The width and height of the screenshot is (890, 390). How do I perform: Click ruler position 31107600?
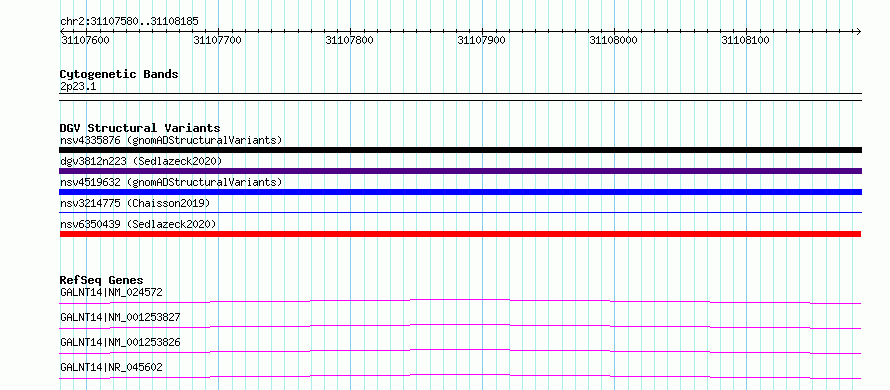pos(85,40)
